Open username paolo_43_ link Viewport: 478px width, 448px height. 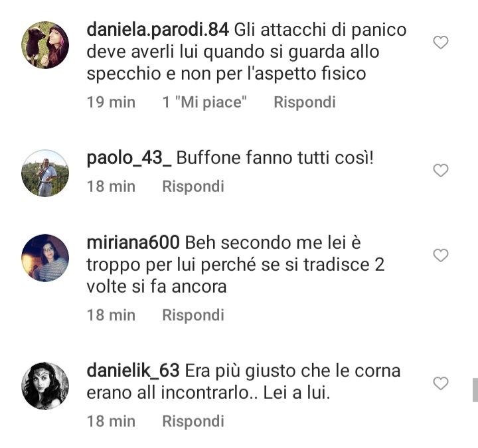pos(129,159)
